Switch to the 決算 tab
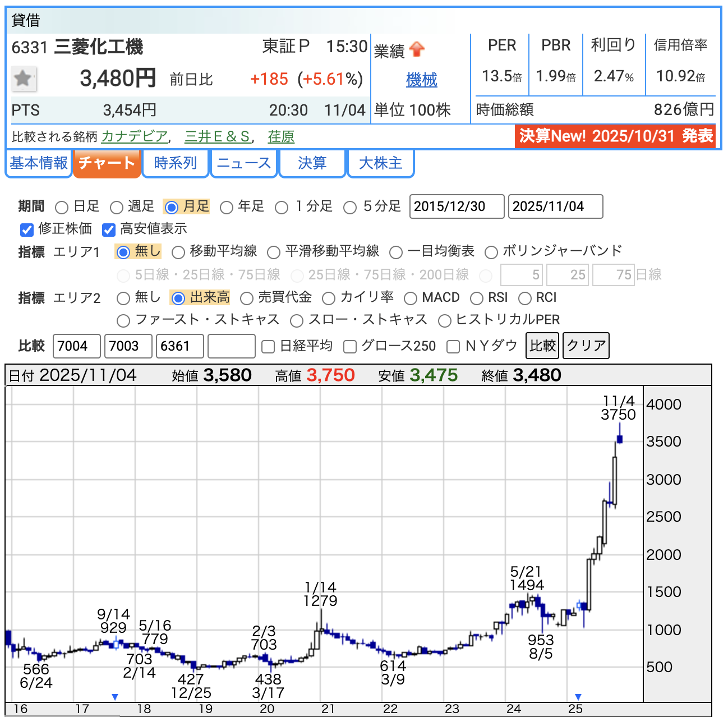Screen dimensions: 728x717 click(312, 163)
